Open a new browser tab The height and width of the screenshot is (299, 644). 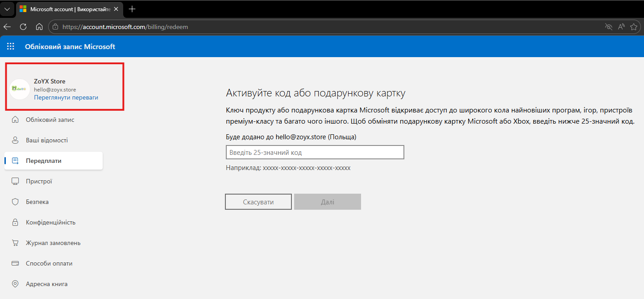pos(132,9)
